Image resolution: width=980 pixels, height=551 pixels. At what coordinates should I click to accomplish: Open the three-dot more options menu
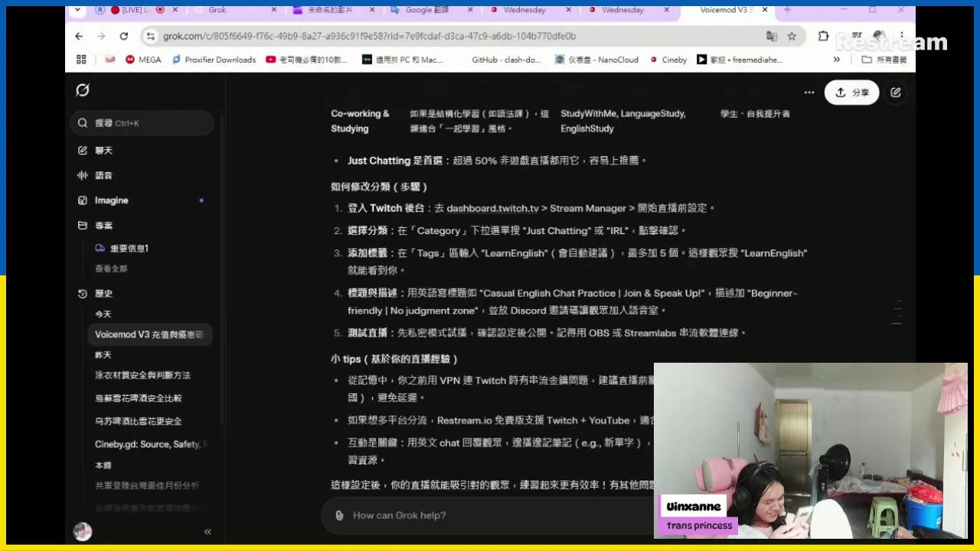809,92
